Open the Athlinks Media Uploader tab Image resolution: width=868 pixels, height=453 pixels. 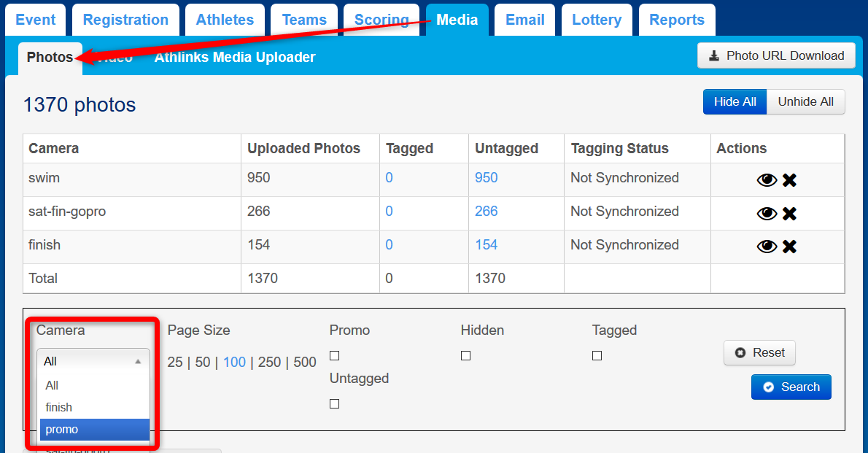click(235, 57)
